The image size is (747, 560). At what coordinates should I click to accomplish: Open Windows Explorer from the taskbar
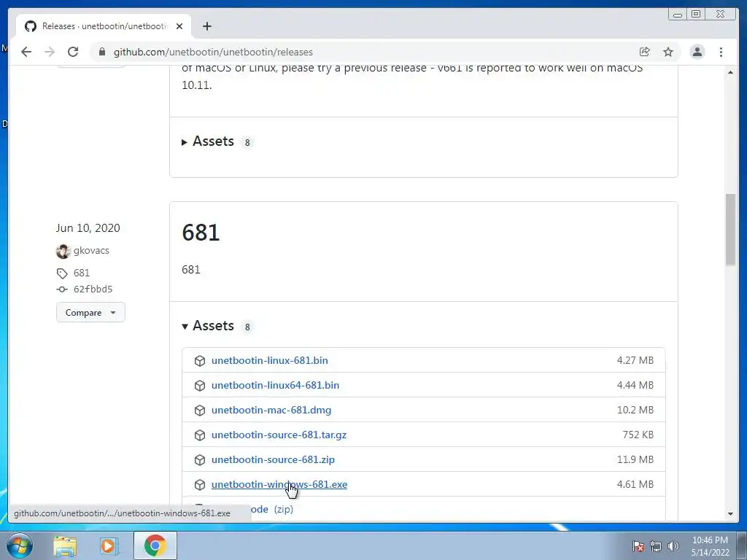[65, 545]
